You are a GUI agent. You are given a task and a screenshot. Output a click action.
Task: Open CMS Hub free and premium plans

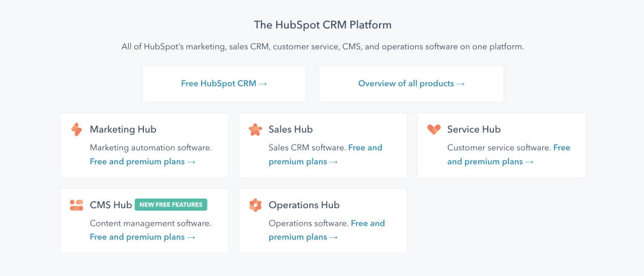click(142, 237)
